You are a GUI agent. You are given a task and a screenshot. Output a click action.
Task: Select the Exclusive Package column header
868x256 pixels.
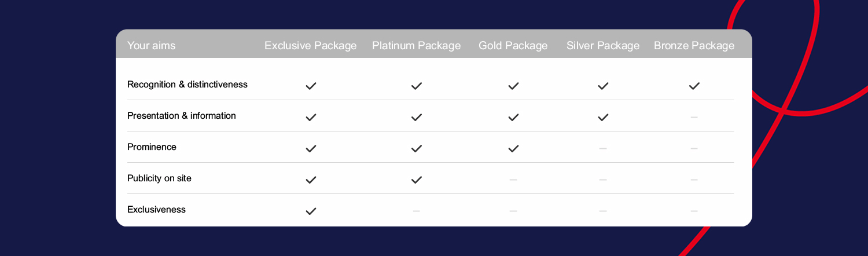click(311, 46)
